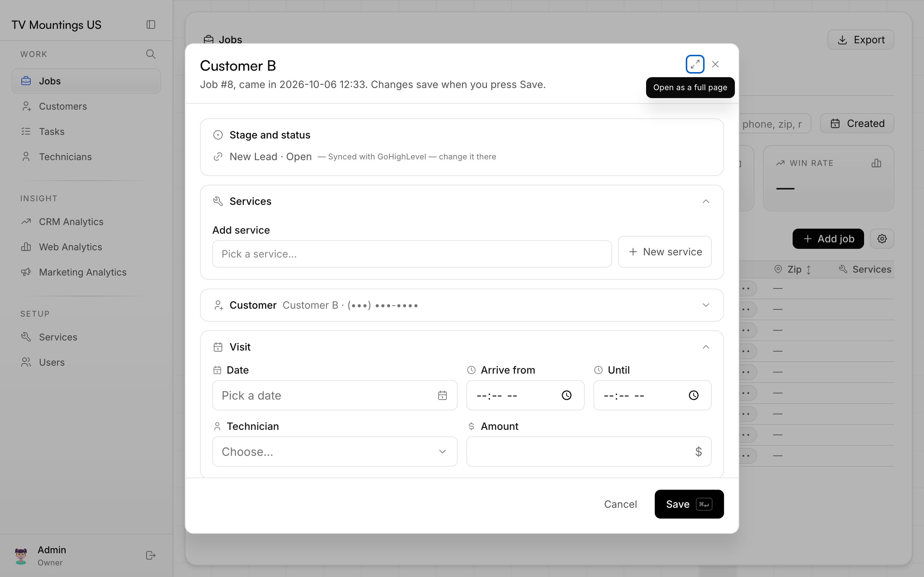Toggle the sidebar collapse icon

(151, 25)
